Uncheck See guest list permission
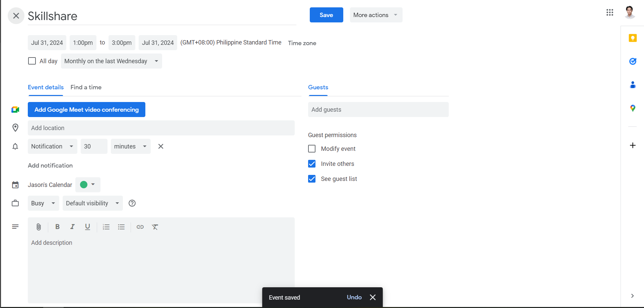644x308 pixels. pyautogui.click(x=312, y=179)
